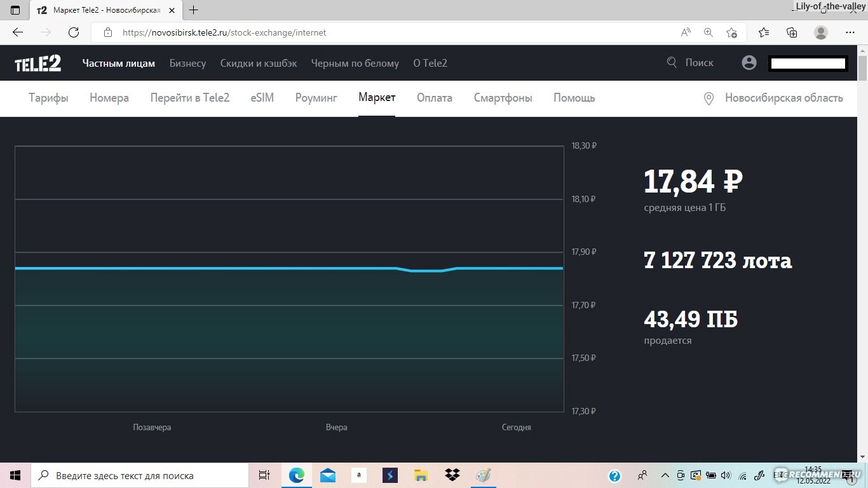Click the Позавчера axis label
The width and height of the screenshot is (868, 488).
pos(152,428)
